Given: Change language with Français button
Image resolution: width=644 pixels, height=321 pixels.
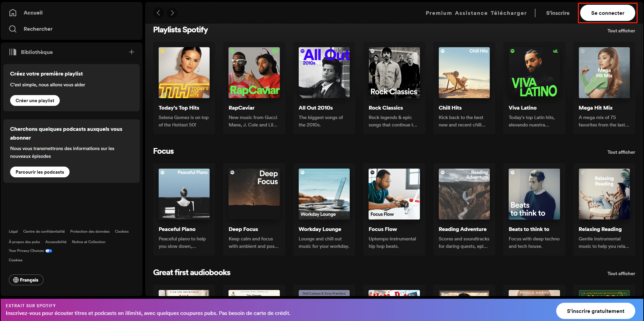Looking at the screenshot, I should [x=26, y=280].
